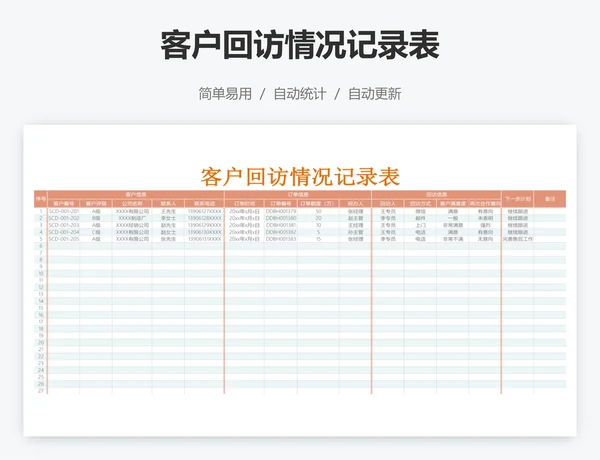Select the 订单额度(万) column header
Screen dimensions: 600x460
point(318,204)
